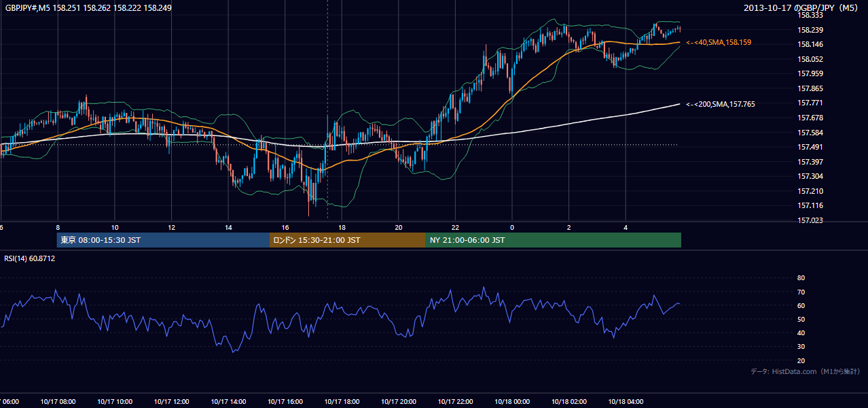
Task: Click the RSI scale value 40
Action: click(x=801, y=333)
